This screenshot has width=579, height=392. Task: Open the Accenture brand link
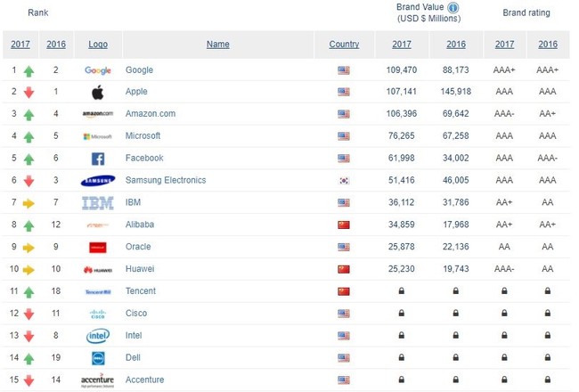click(x=144, y=380)
